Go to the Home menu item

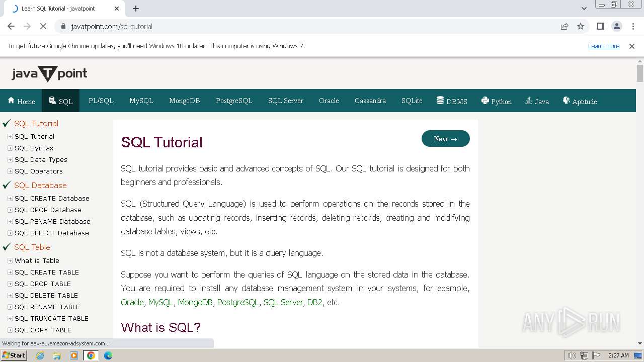[21, 101]
